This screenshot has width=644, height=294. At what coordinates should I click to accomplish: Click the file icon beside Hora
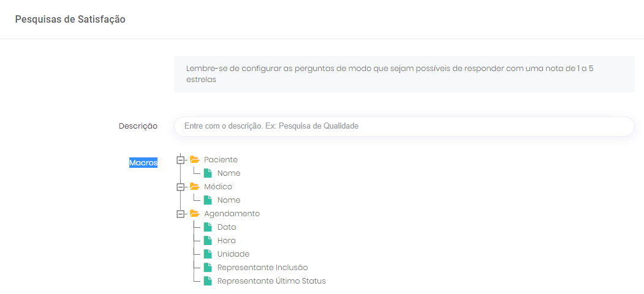click(x=208, y=241)
